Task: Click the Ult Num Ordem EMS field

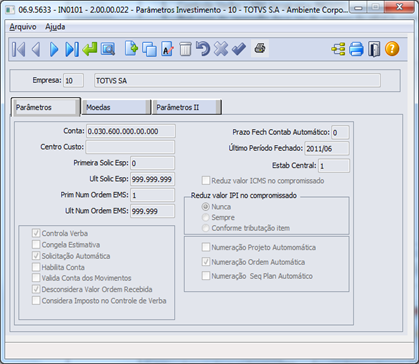Action: 152,211
